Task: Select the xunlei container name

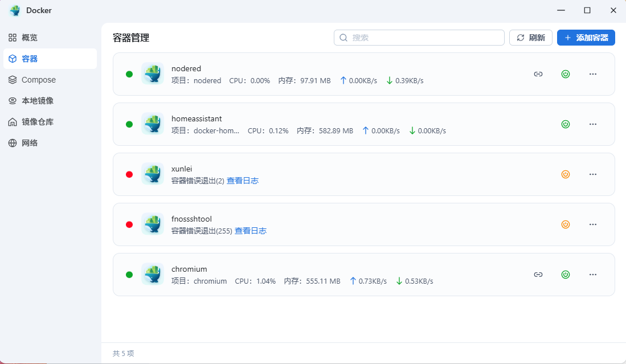Action: tap(182, 169)
